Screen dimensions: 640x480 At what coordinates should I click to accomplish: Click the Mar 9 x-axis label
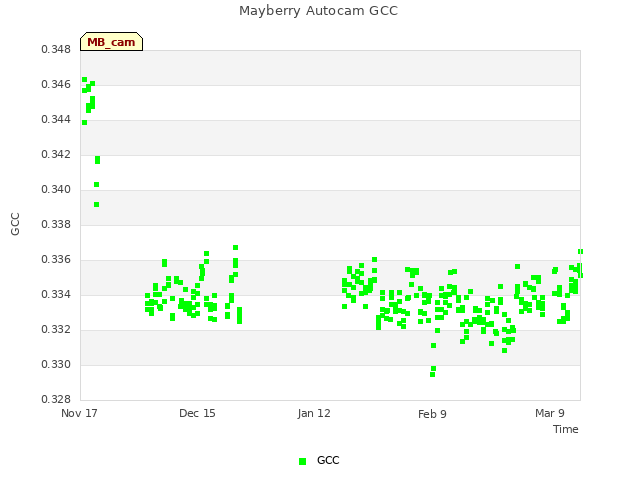[x=550, y=413]
